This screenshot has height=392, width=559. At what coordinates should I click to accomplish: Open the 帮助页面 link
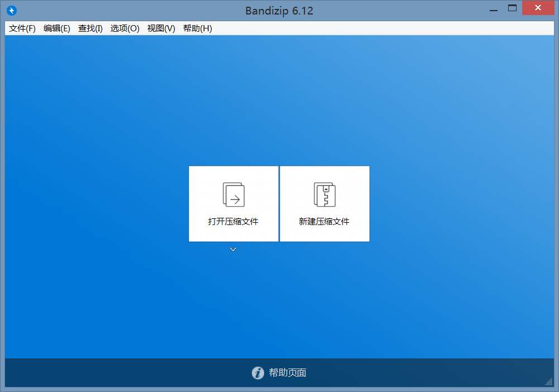[288, 373]
